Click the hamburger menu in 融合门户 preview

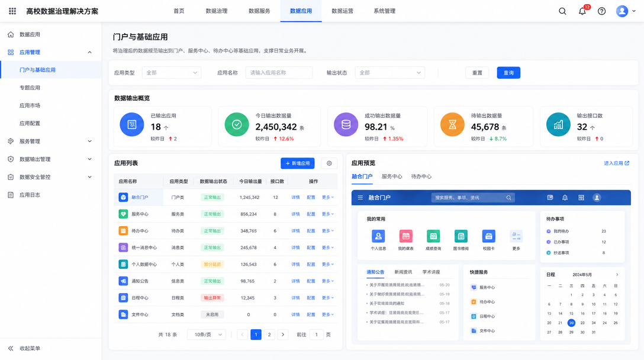click(360, 198)
